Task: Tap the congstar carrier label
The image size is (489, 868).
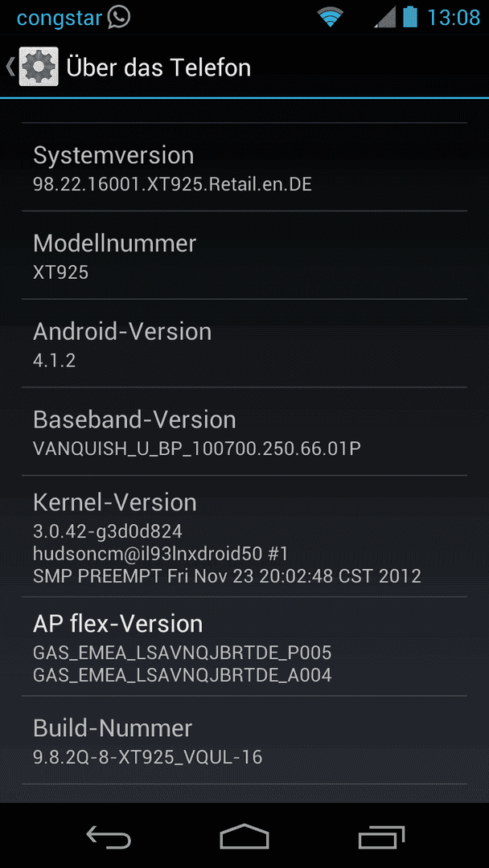Action: [x=60, y=18]
